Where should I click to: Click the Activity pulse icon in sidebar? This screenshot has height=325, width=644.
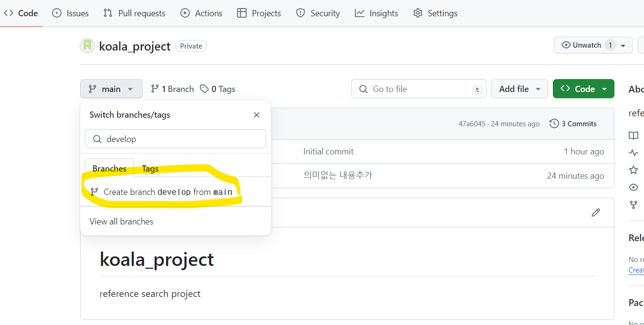(x=634, y=153)
